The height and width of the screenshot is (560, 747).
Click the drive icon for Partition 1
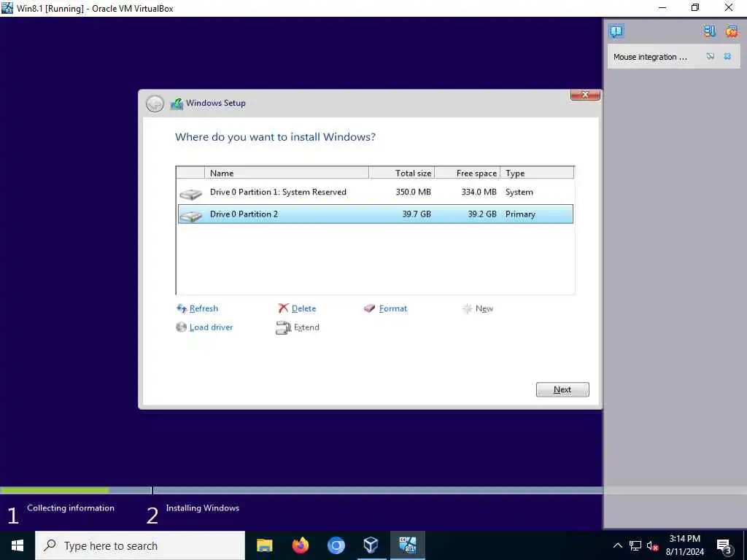click(x=190, y=194)
